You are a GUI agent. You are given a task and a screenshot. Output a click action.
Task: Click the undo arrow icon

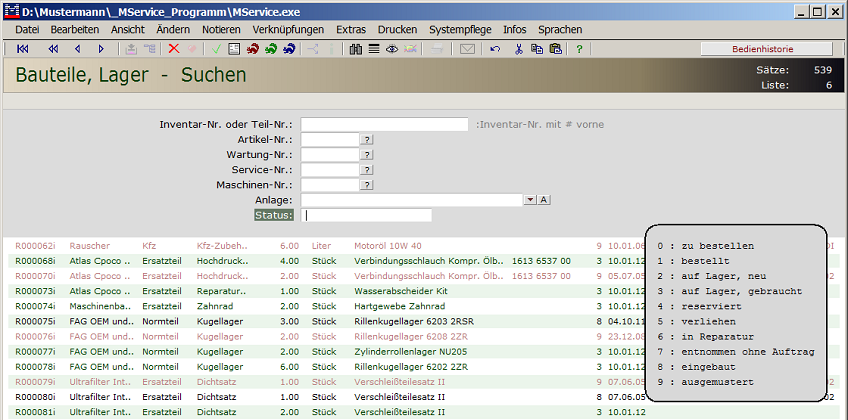[x=495, y=49]
